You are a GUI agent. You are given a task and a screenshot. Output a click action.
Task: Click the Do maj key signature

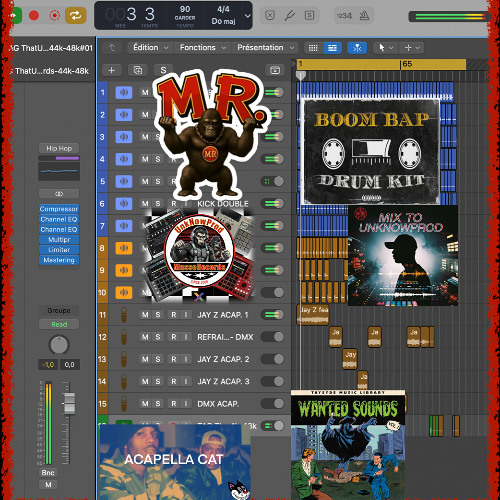click(223, 21)
